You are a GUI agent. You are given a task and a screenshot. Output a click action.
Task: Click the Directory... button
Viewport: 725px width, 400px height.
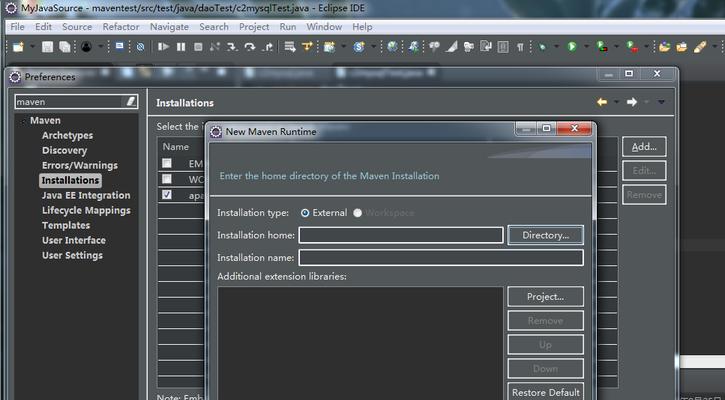[546, 235]
